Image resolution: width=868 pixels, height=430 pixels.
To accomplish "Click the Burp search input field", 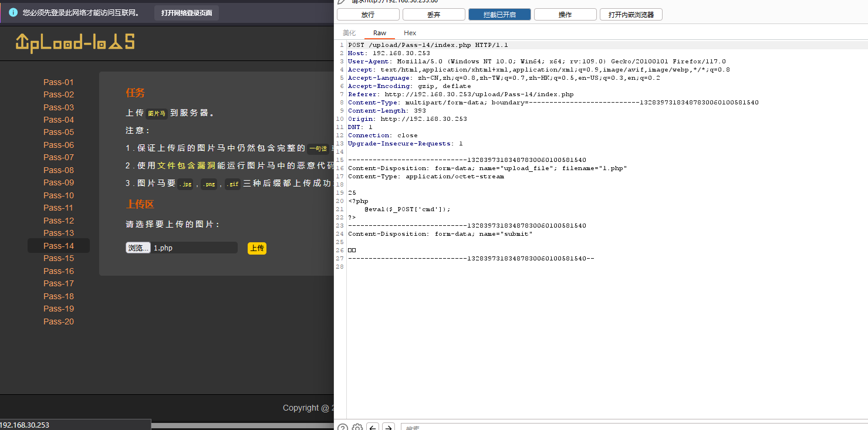I will (x=634, y=426).
